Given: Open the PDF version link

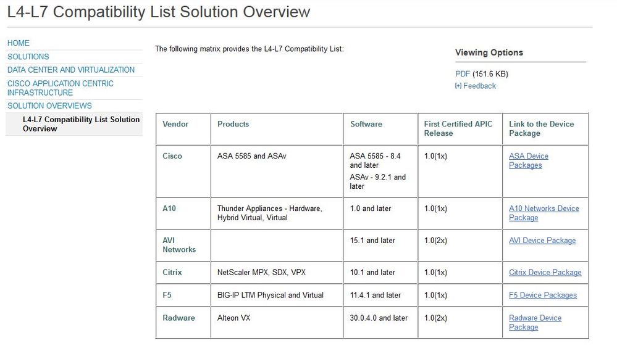Looking at the screenshot, I should pos(463,74).
